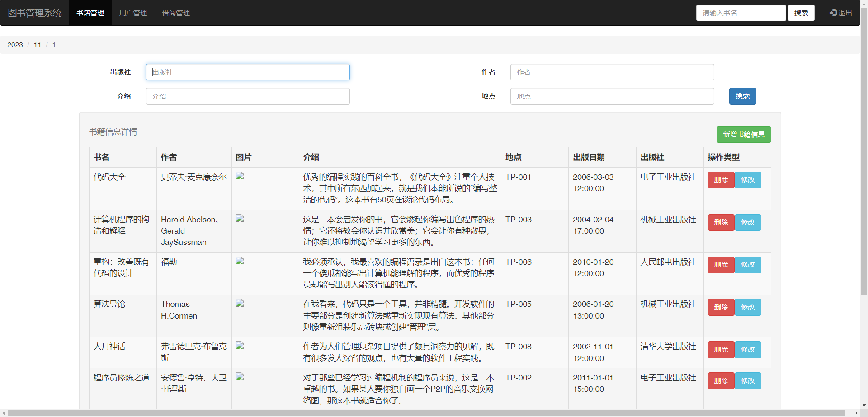The width and height of the screenshot is (868, 417).
Task: Click the horizontal scrollbar at bottom
Action: [x=426, y=413]
